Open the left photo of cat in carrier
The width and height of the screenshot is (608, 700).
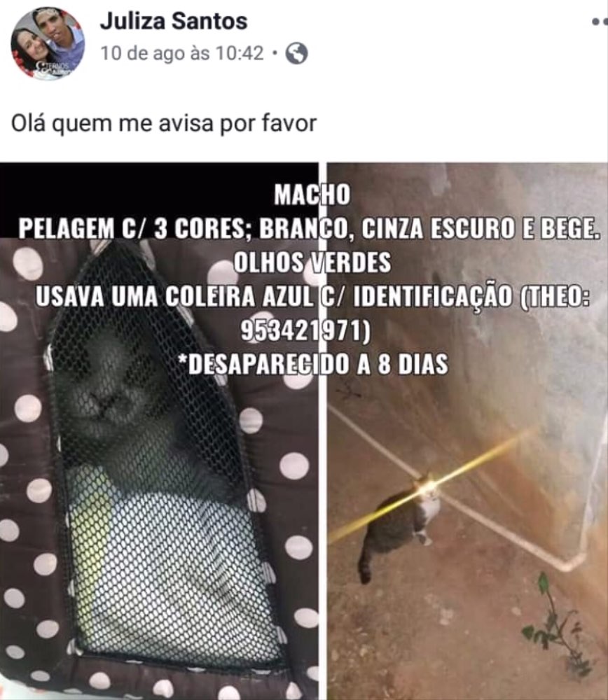click(159, 431)
